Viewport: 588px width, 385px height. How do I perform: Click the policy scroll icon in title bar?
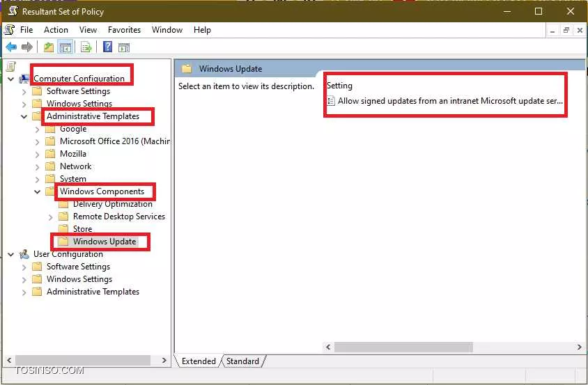13,11
